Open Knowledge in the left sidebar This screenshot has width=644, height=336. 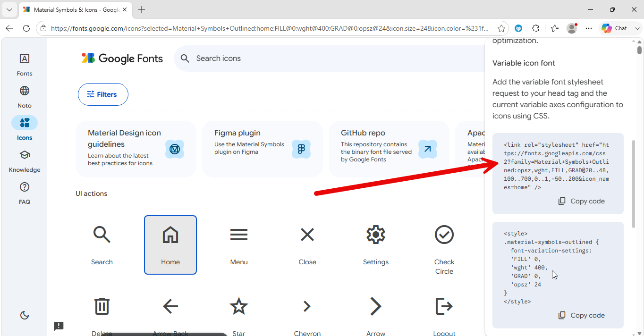coord(25,160)
